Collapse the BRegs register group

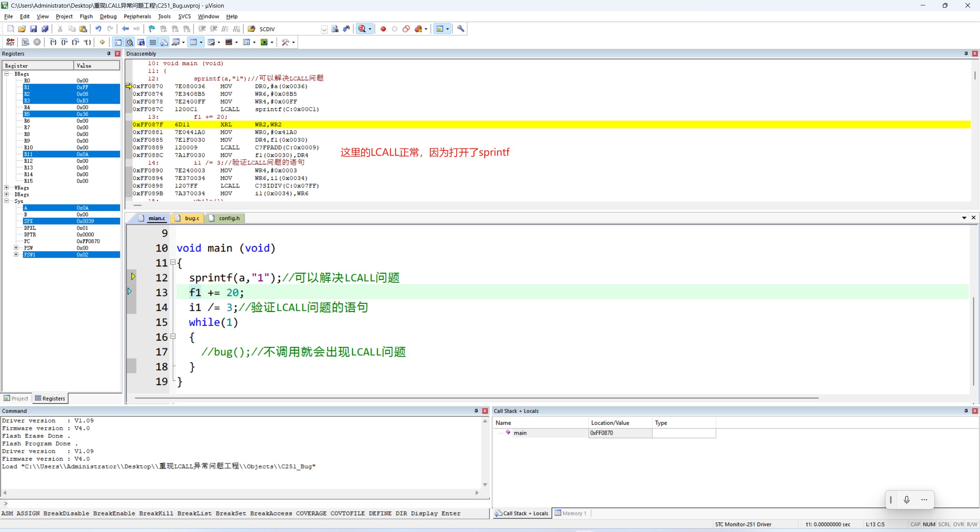[x=7, y=73]
